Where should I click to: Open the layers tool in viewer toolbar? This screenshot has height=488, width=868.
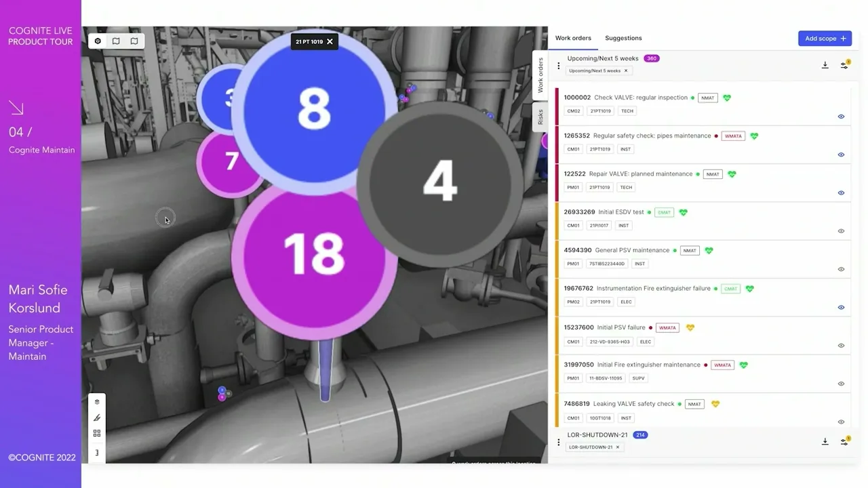click(x=97, y=402)
